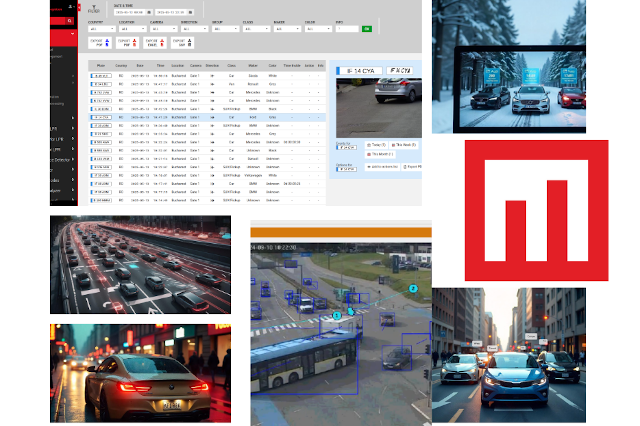Viewport: 640px width, 426px height.
Task: Open calendar for the end date field
Action: [190, 12]
